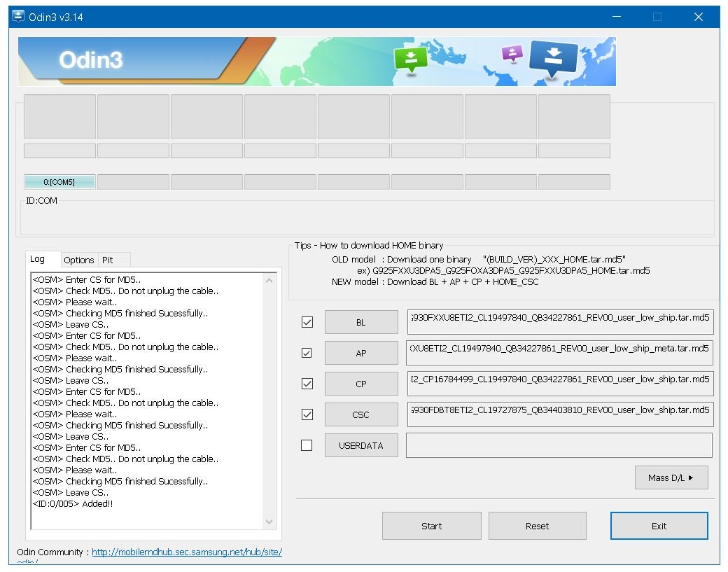Click the "NEW model" tip line
The image size is (728, 572).
coord(435,282)
